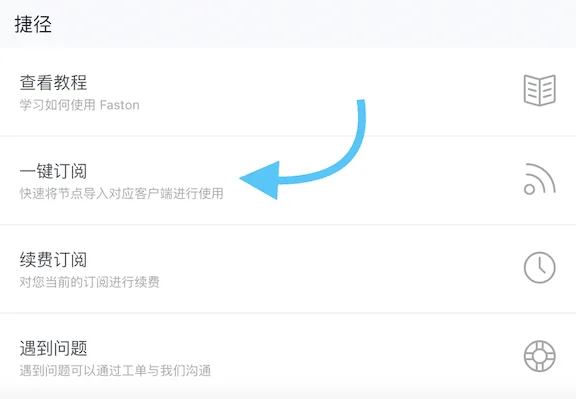Click the blue arrow's triangular head
This screenshot has height=399, width=576.
[x=259, y=180]
